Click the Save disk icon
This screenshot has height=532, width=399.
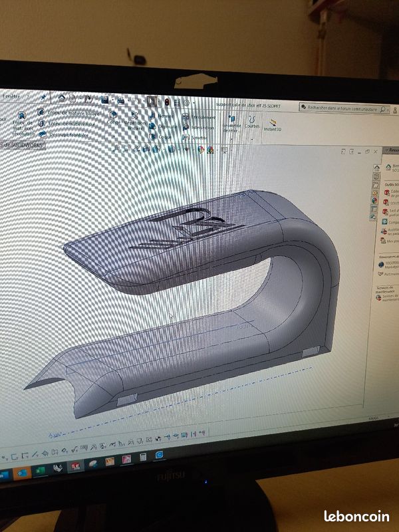click(105, 99)
